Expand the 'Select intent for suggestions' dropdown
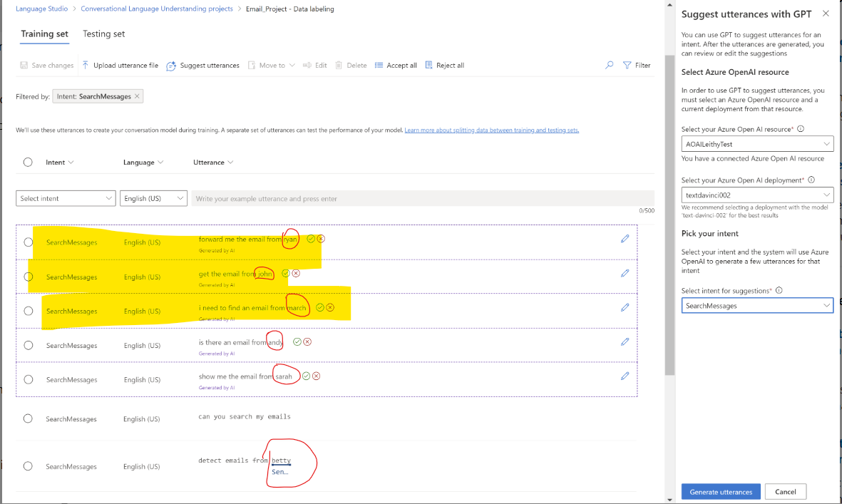 coord(757,305)
